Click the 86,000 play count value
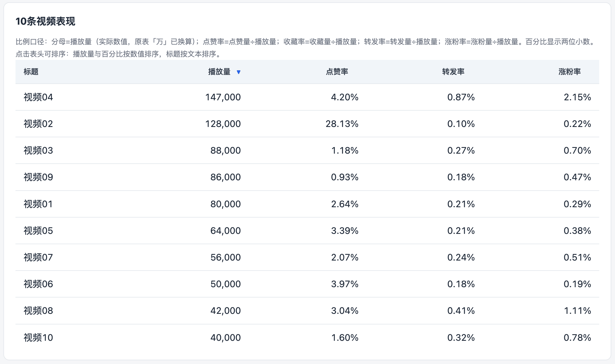 [226, 177]
